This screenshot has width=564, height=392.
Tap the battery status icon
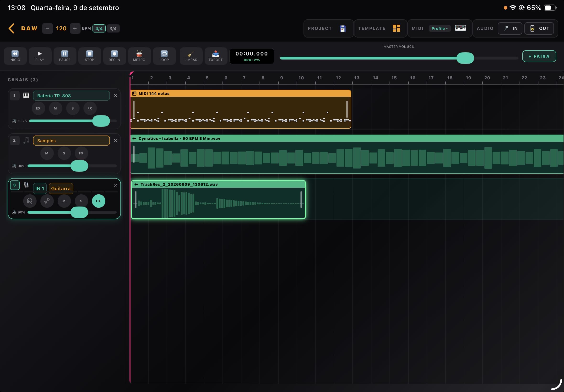click(x=550, y=8)
